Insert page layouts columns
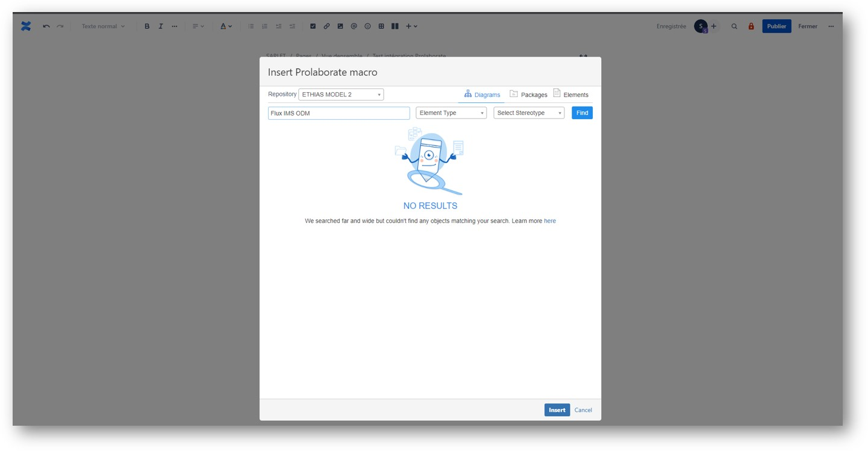This screenshot has height=451, width=868. 395,26
